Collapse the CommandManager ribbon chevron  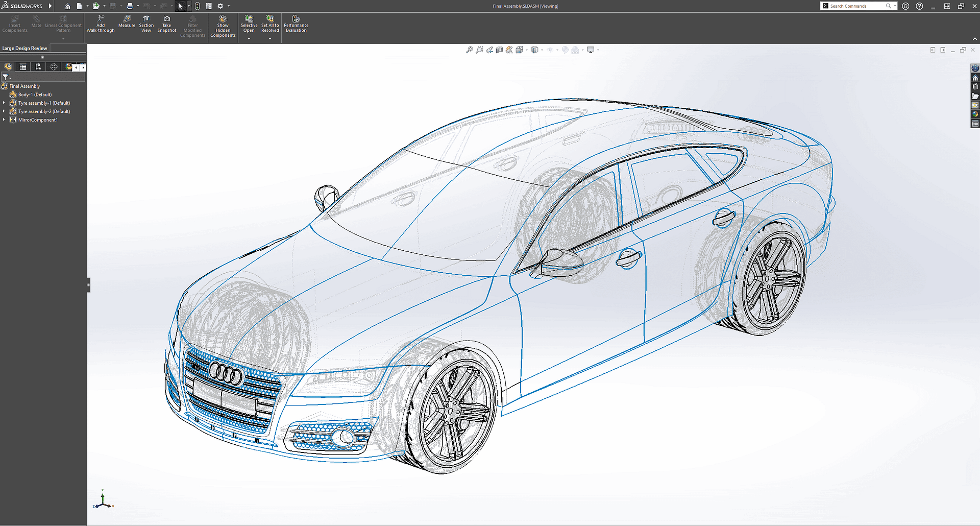974,39
